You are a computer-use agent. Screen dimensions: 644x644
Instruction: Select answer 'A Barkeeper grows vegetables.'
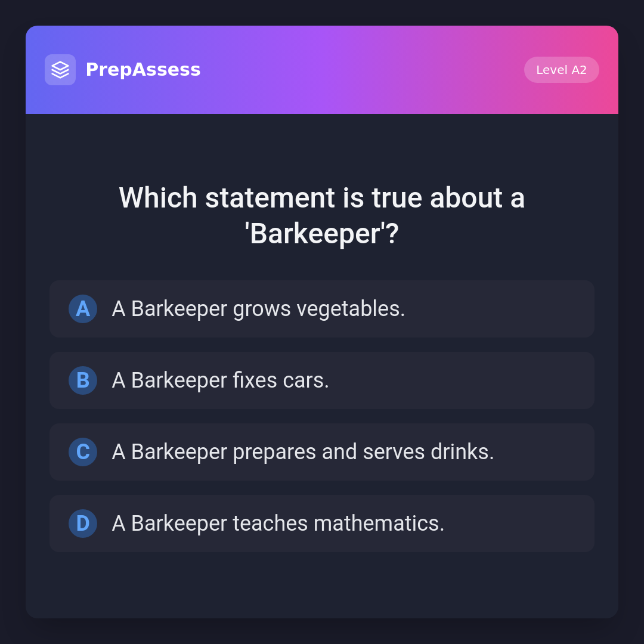pyautogui.click(x=258, y=309)
